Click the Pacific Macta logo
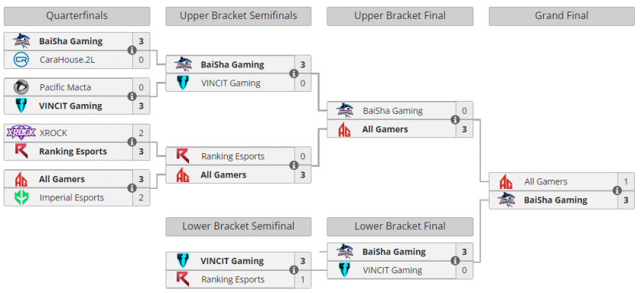 [x=21, y=87]
